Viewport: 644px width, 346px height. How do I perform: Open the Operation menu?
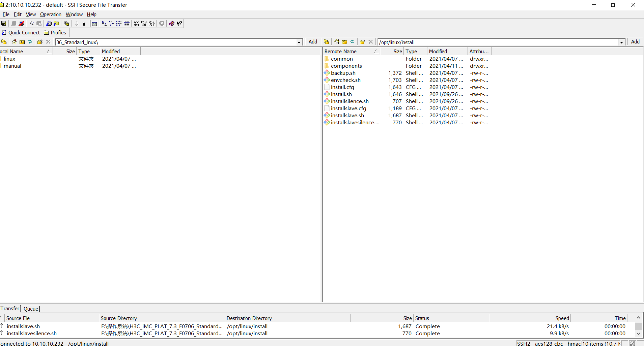[x=51, y=14]
